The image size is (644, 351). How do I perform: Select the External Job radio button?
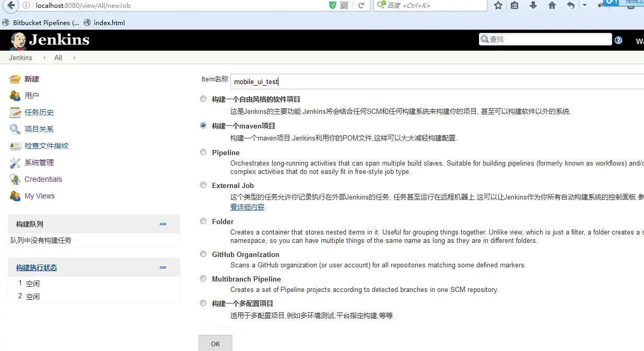(203, 185)
